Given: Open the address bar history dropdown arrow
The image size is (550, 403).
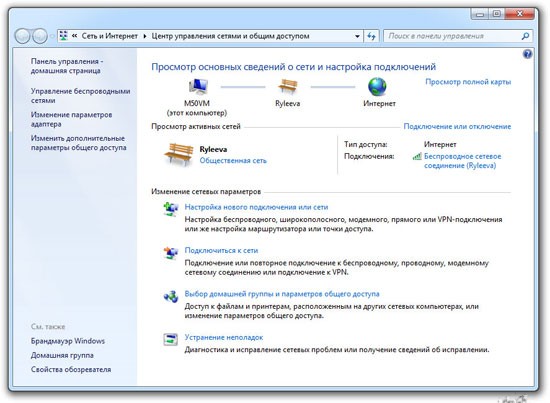Looking at the screenshot, I should [x=357, y=36].
